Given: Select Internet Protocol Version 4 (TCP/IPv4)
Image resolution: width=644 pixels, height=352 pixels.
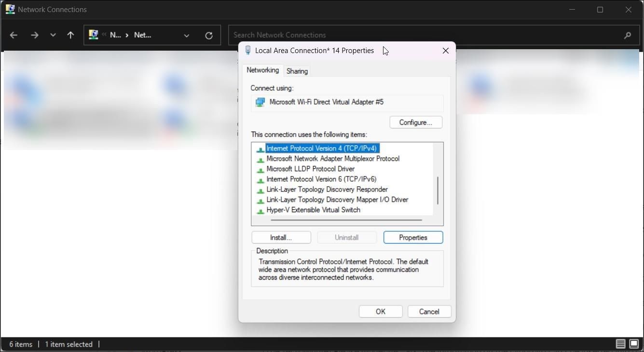Looking at the screenshot, I should [321, 149].
